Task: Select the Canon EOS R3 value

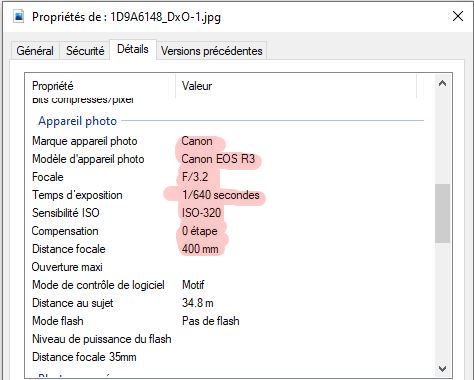Action: coord(218,159)
